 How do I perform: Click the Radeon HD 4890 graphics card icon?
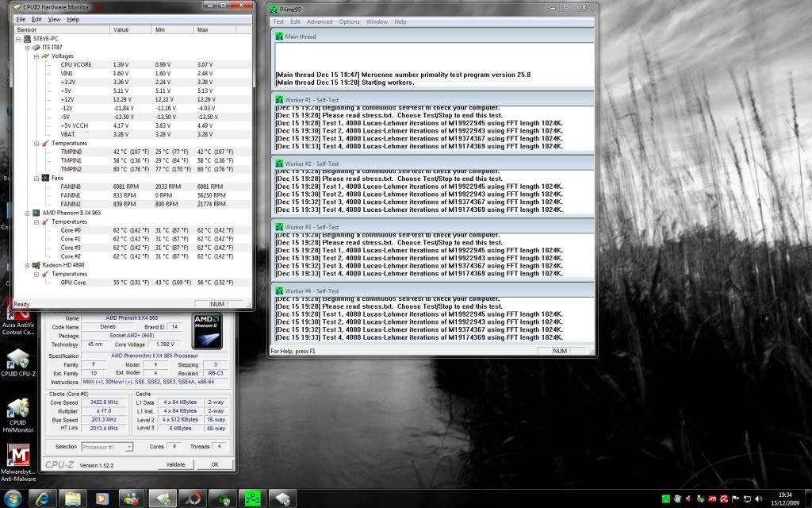[x=36, y=265]
